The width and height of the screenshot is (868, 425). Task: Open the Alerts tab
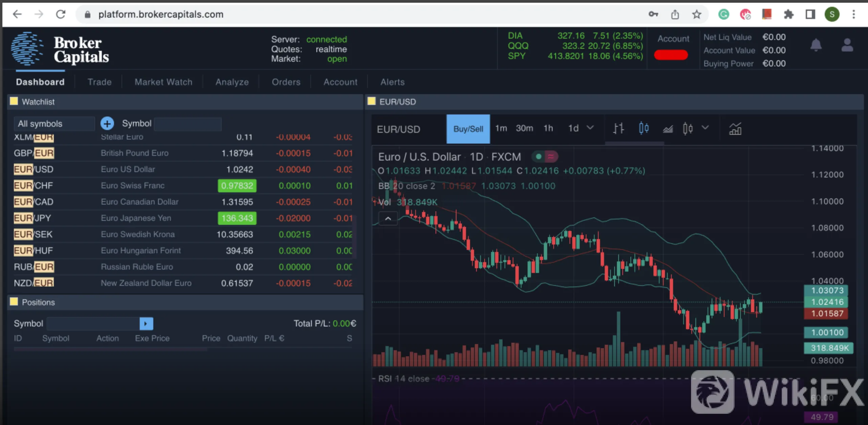pyautogui.click(x=393, y=82)
